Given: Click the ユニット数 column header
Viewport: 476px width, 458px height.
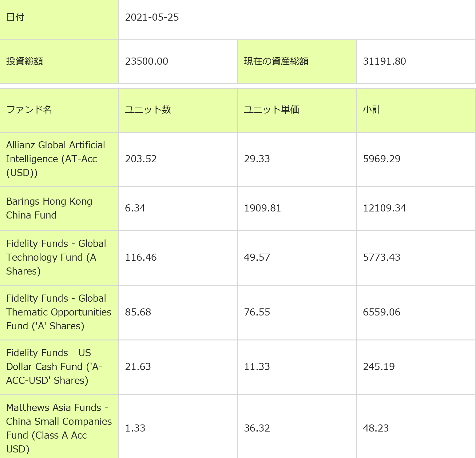Looking at the screenshot, I should click(148, 110).
